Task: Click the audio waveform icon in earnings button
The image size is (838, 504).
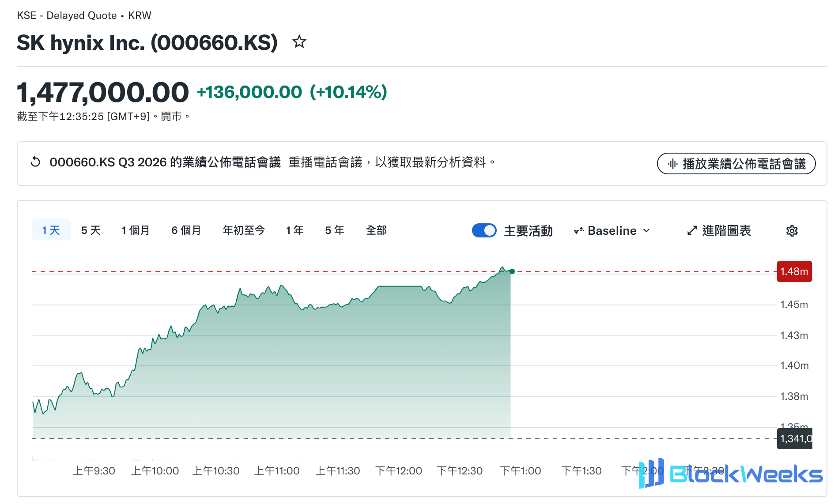Action: point(672,164)
